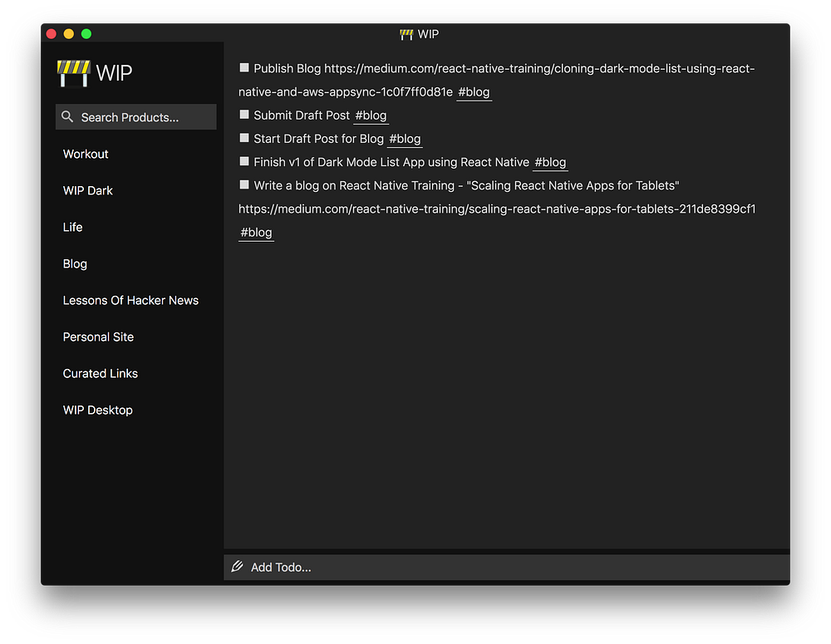This screenshot has height=644, width=831.
Task: Check the Publish Blog todo checkbox
Action: click(x=244, y=68)
